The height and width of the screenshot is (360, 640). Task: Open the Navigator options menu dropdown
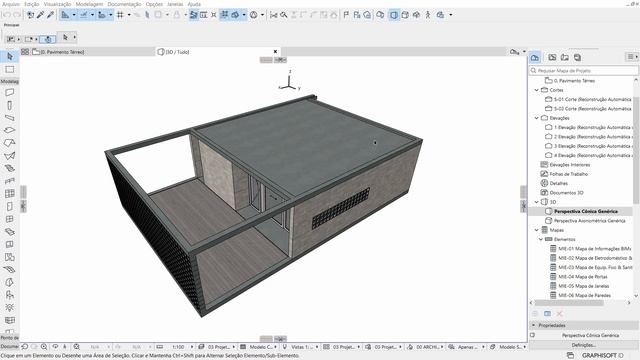click(x=632, y=57)
